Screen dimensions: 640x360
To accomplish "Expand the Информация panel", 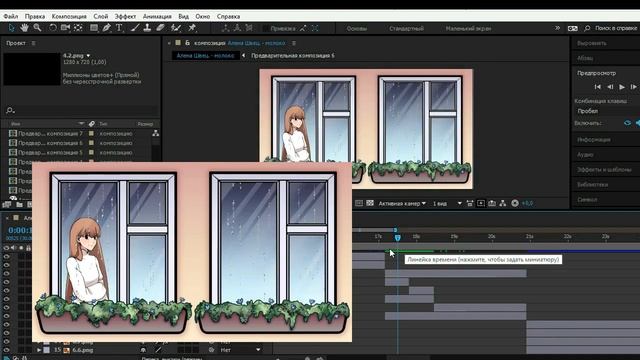I will coord(594,140).
